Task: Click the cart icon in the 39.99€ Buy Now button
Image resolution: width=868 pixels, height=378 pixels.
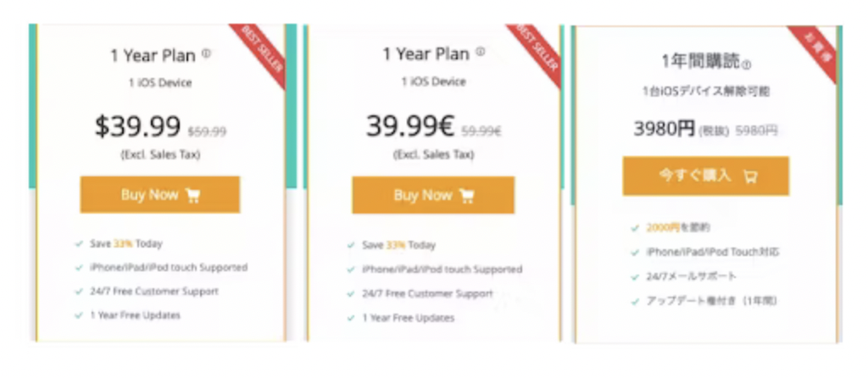Action: pyautogui.click(x=466, y=195)
